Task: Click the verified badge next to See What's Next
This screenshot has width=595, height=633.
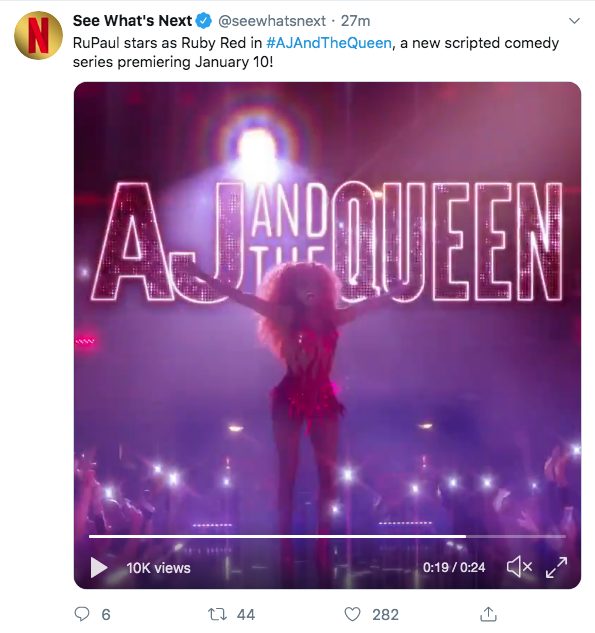Action: (204, 21)
